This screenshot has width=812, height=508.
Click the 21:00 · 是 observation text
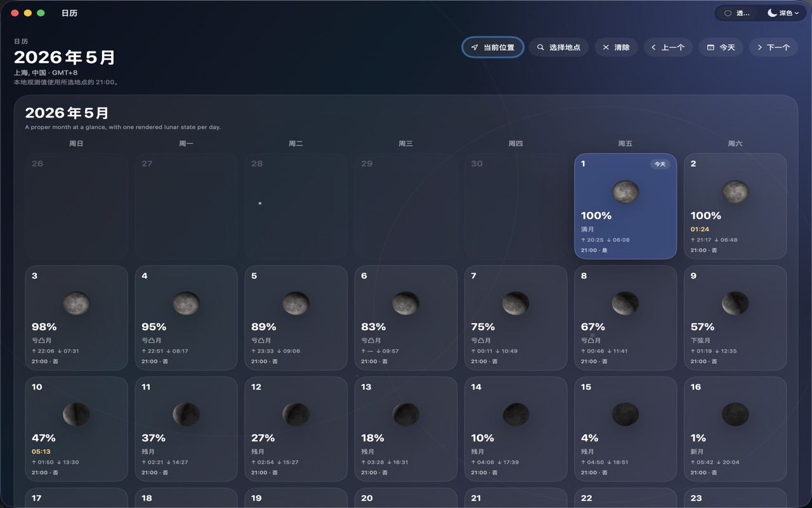pyautogui.click(x=594, y=250)
